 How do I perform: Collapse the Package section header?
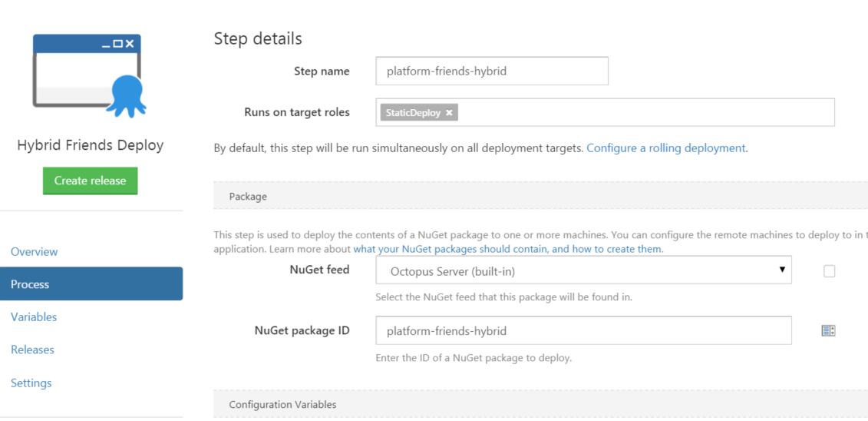tap(248, 197)
